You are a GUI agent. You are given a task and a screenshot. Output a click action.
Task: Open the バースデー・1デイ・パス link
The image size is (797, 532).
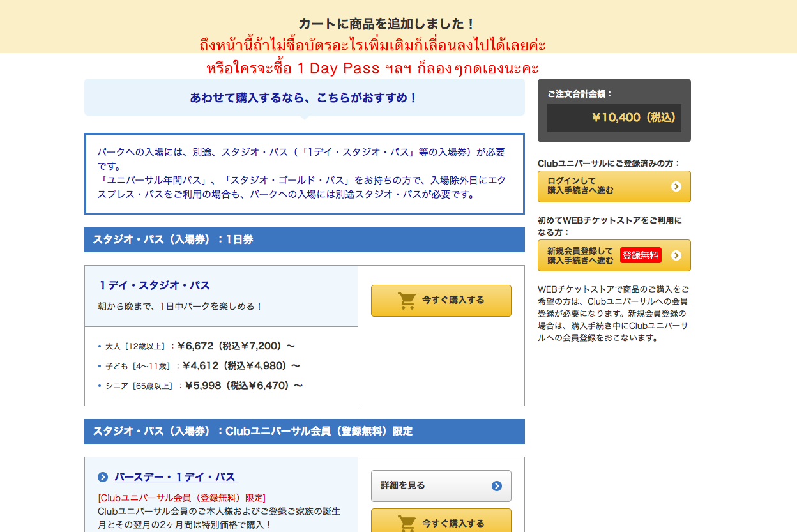point(175,477)
